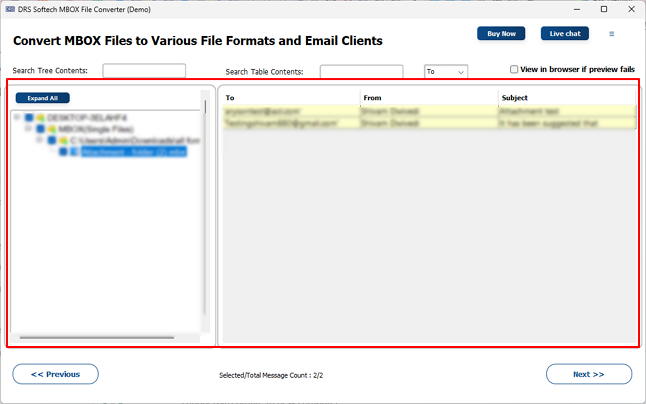The height and width of the screenshot is (404, 646).
Task: Focus the Search Table Contents field
Action: point(361,72)
